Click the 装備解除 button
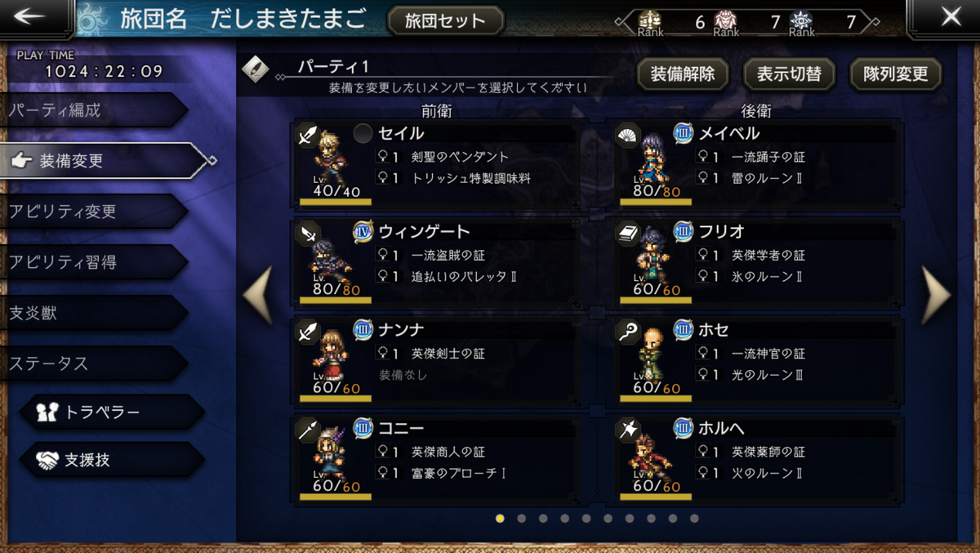Viewport: 980px width, 553px height. [x=682, y=74]
